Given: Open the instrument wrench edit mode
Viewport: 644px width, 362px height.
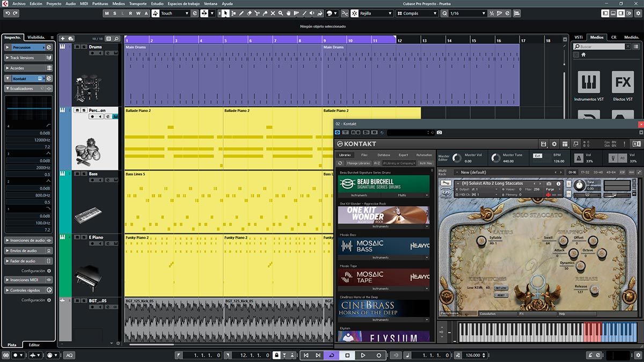Looking at the screenshot, I should (445, 183).
